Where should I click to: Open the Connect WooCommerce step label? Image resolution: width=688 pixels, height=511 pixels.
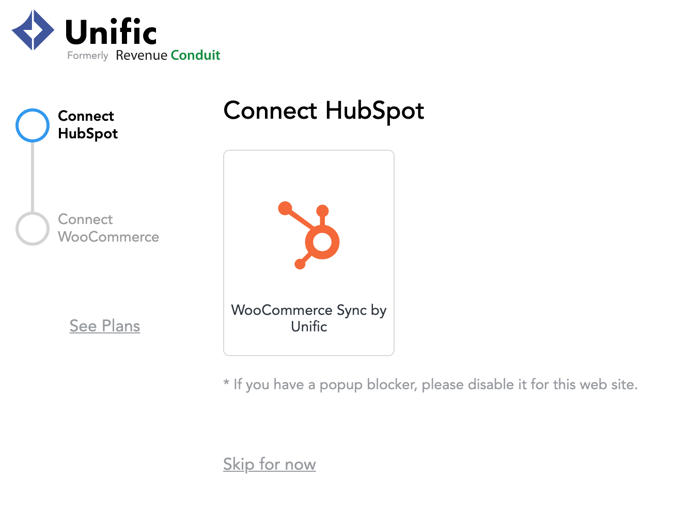[x=108, y=228]
